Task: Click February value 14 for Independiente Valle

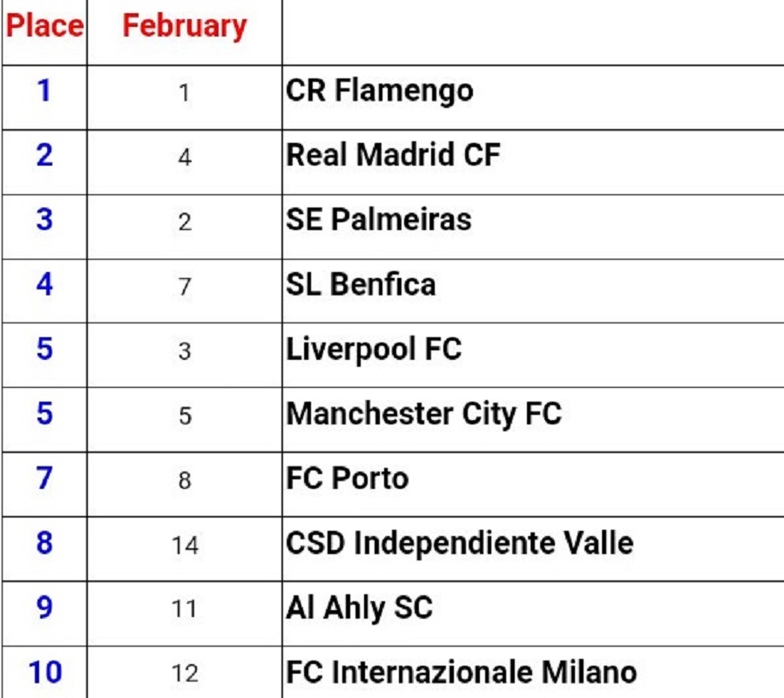Action: pos(185,545)
